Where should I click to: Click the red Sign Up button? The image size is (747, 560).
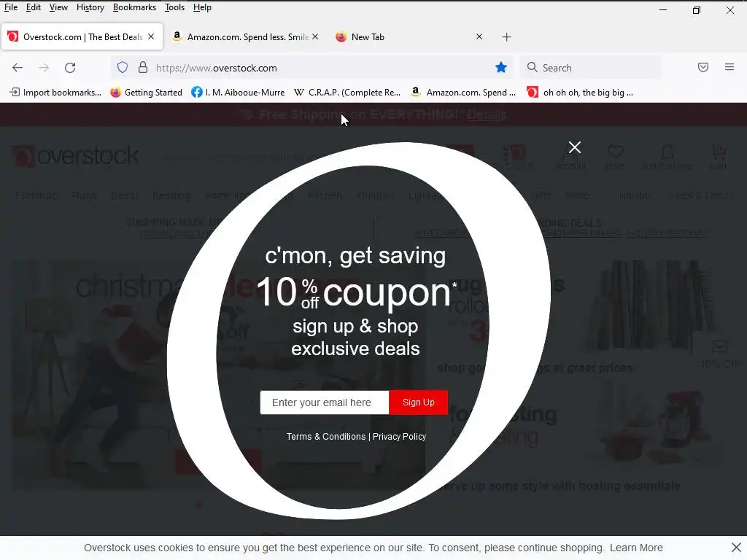(x=418, y=402)
